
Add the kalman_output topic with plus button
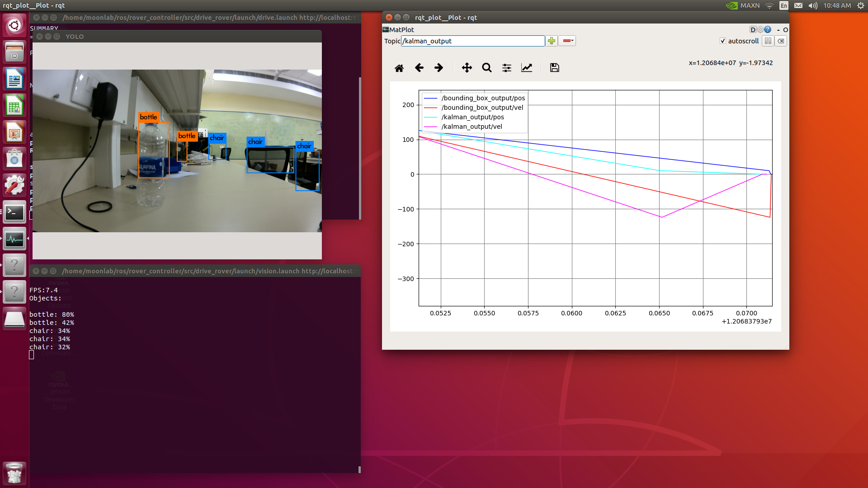551,41
